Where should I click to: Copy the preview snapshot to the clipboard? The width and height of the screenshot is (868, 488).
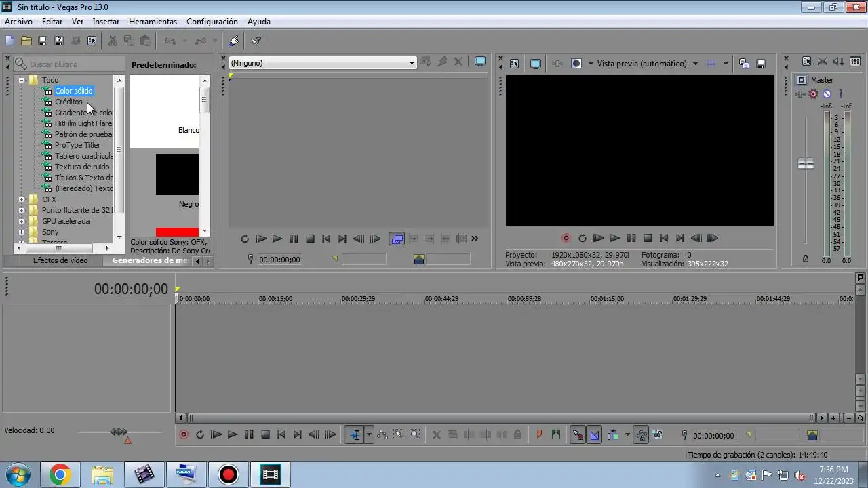coord(744,64)
